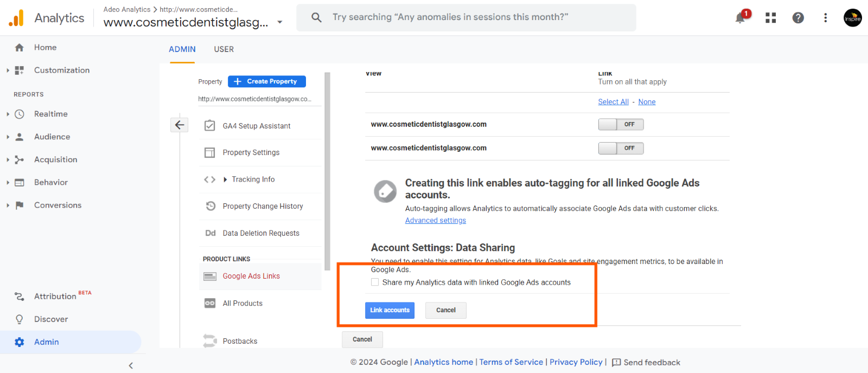Click the lower standalone Cancel button
868x373 pixels.
pos(362,339)
